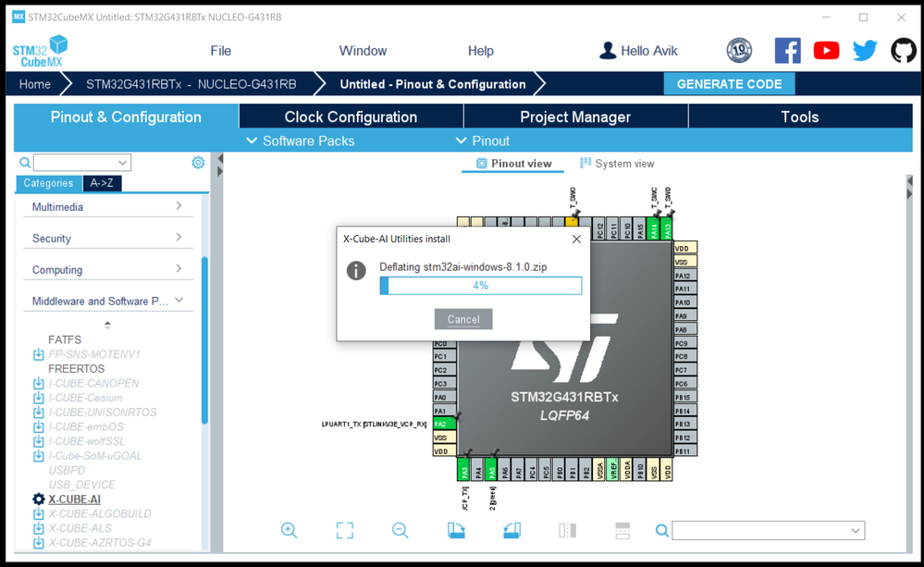Cancel the X-Cube-AI Utilities install

[x=463, y=319]
